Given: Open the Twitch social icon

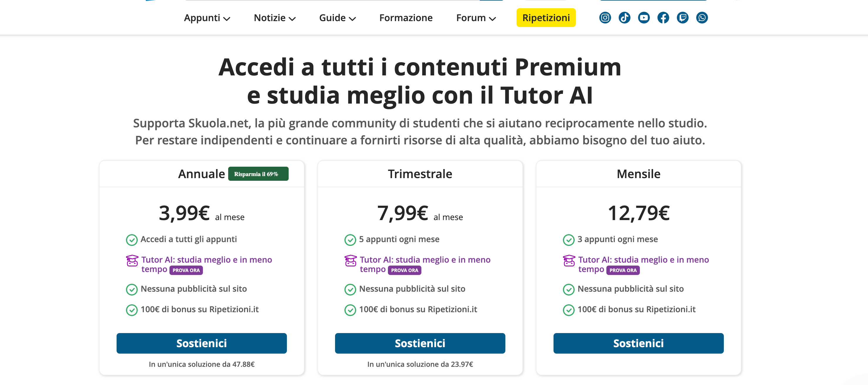Looking at the screenshot, I should 682,18.
